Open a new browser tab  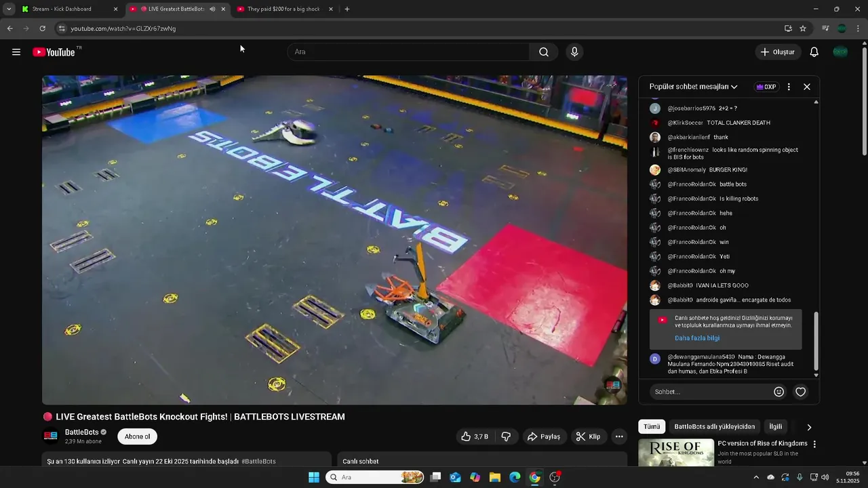click(347, 9)
